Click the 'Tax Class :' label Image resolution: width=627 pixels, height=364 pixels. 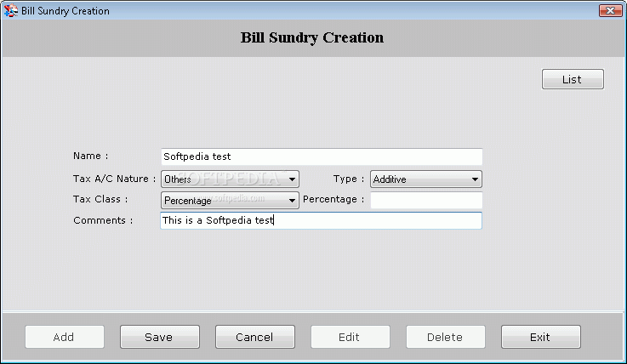click(x=100, y=199)
